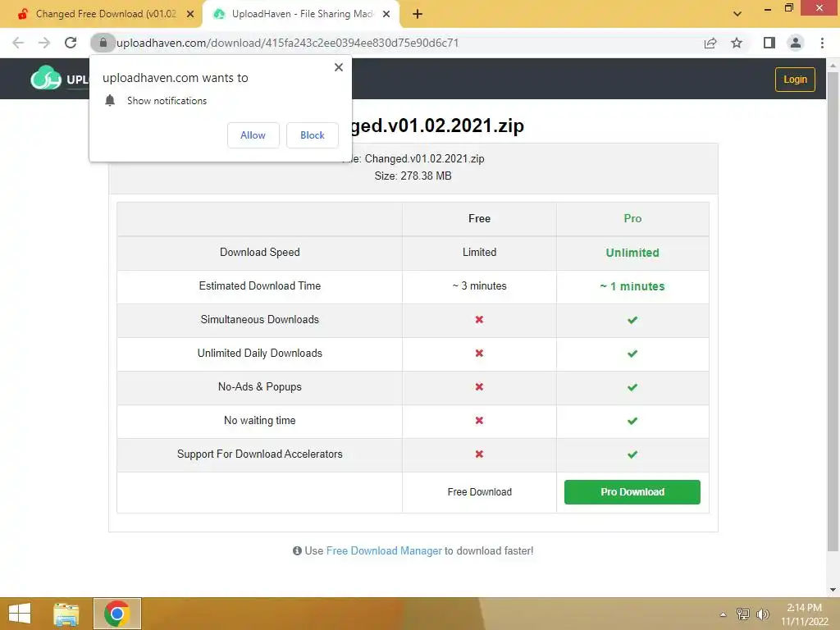The height and width of the screenshot is (630, 840).
Task: Go back to the previous page
Action: click(x=18, y=43)
